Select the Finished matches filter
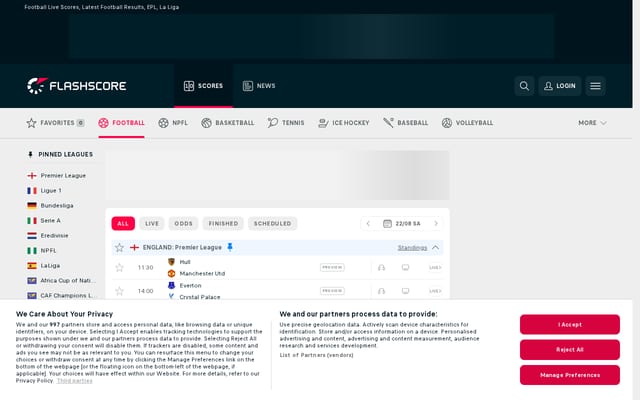 coord(223,224)
